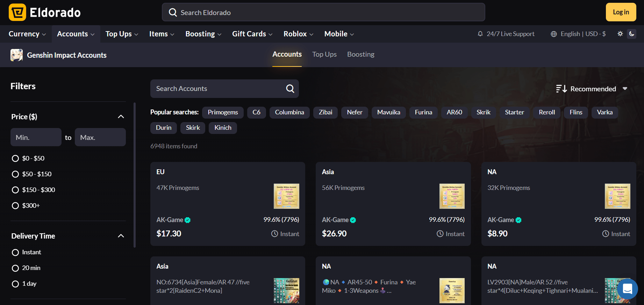The width and height of the screenshot is (644, 305).
Task: Click the globe language and currency icon
Action: 554,34
